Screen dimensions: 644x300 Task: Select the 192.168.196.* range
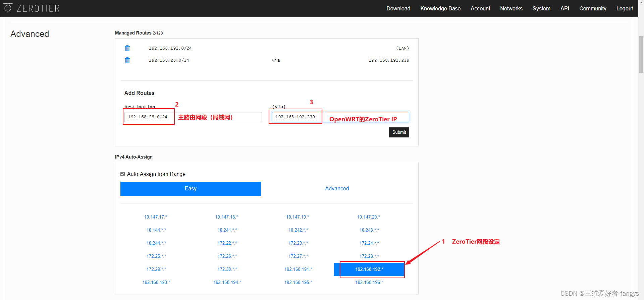click(369, 282)
